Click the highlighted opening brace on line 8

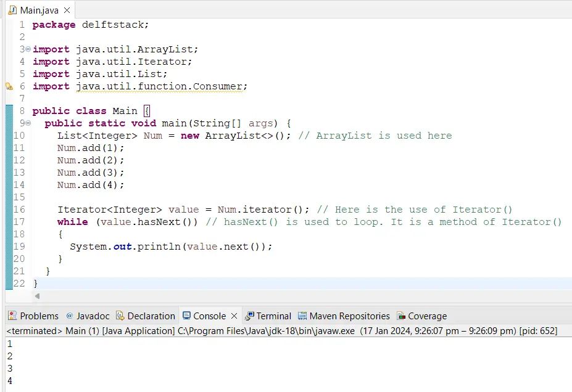pyautogui.click(x=147, y=111)
